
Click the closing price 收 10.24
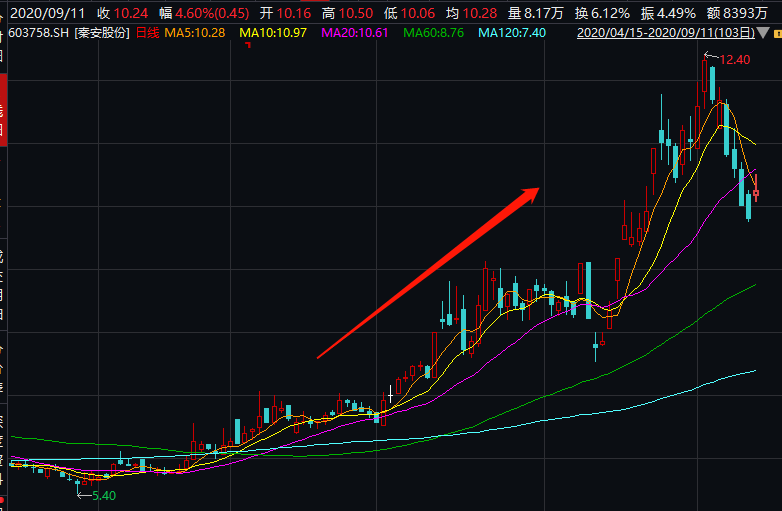point(123,13)
